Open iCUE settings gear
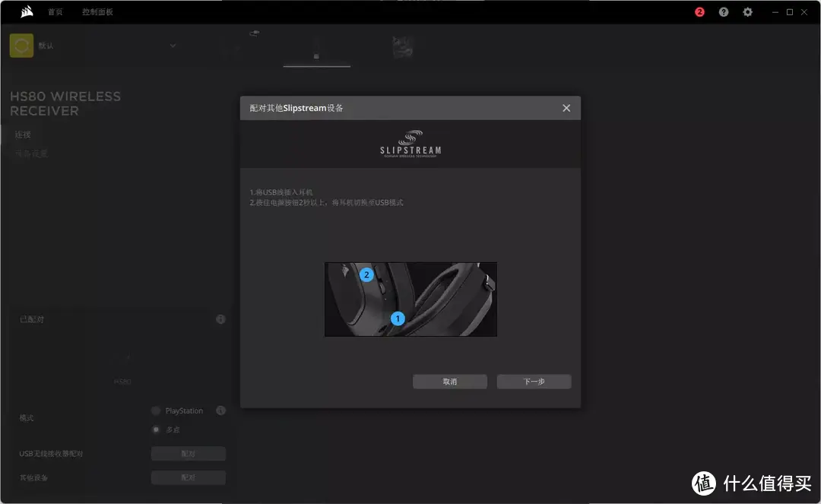Screen dimensions: 821x504 click(x=748, y=12)
